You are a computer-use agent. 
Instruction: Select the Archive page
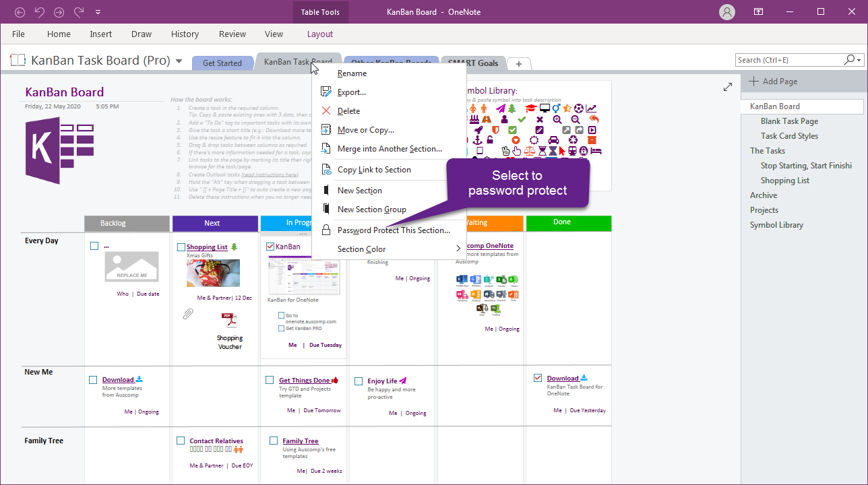764,195
